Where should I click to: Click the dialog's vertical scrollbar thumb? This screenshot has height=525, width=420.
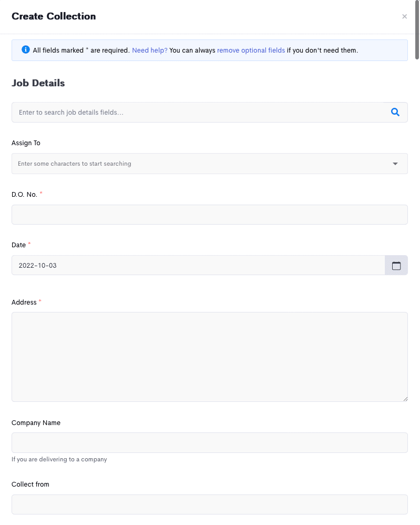click(417, 29)
